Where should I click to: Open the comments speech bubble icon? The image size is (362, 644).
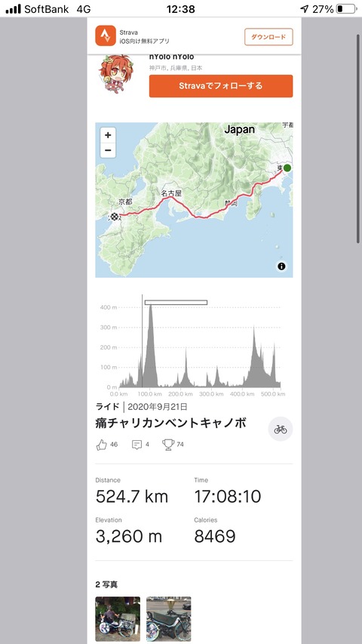(x=137, y=445)
